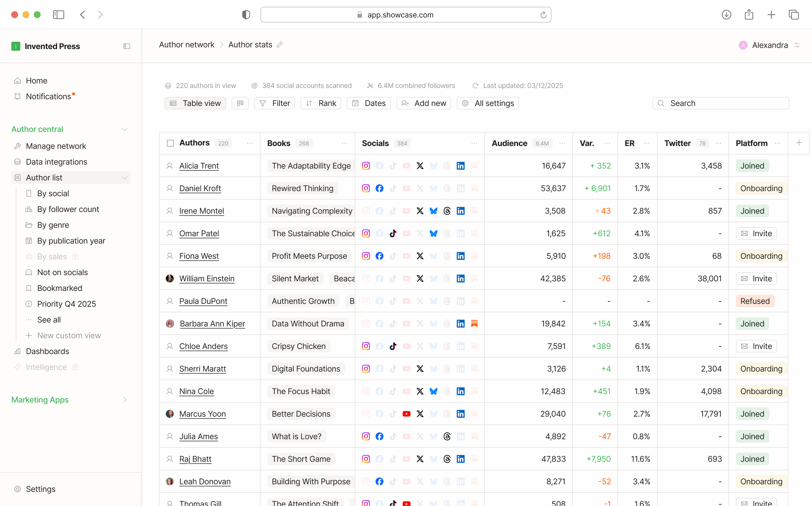Open Alexandra's account settings sliders
This screenshot has width=812, height=506.
coord(797,45)
